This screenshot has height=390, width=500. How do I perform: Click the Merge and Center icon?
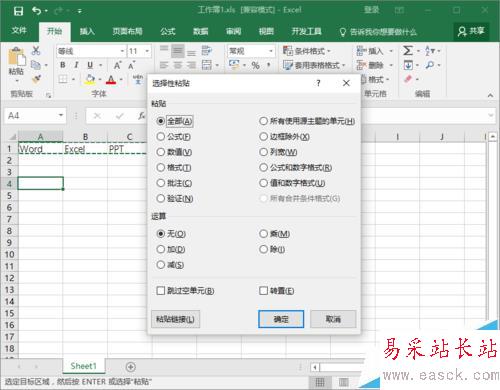207,65
